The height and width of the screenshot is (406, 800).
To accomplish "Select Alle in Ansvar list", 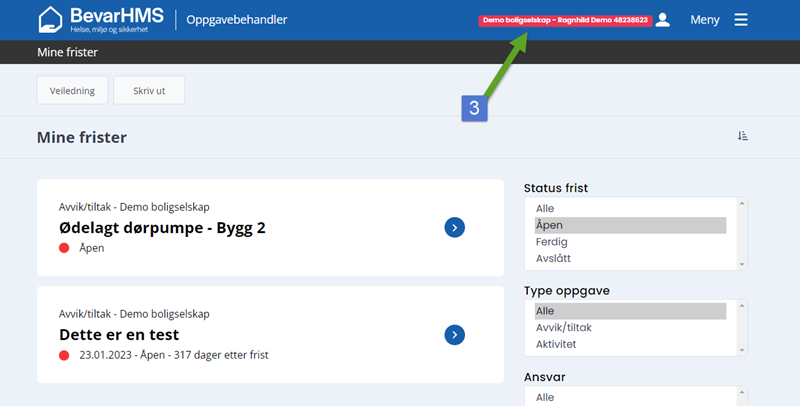I will pos(545,397).
